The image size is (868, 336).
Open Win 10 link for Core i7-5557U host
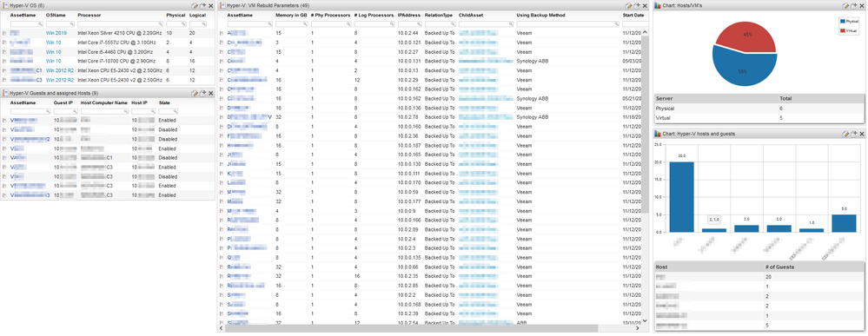tap(54, 43)
